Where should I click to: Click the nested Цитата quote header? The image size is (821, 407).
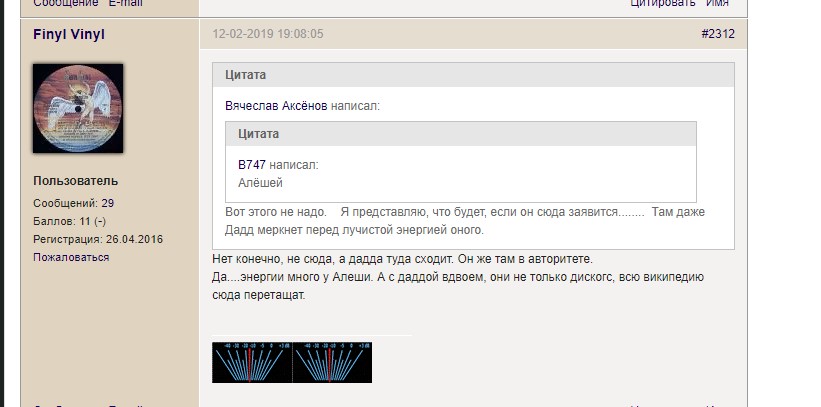258,134
